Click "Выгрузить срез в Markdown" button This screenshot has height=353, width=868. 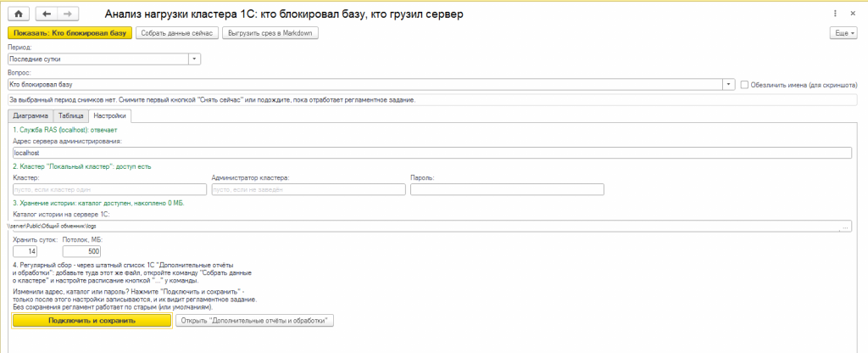(x=270, y=33)
